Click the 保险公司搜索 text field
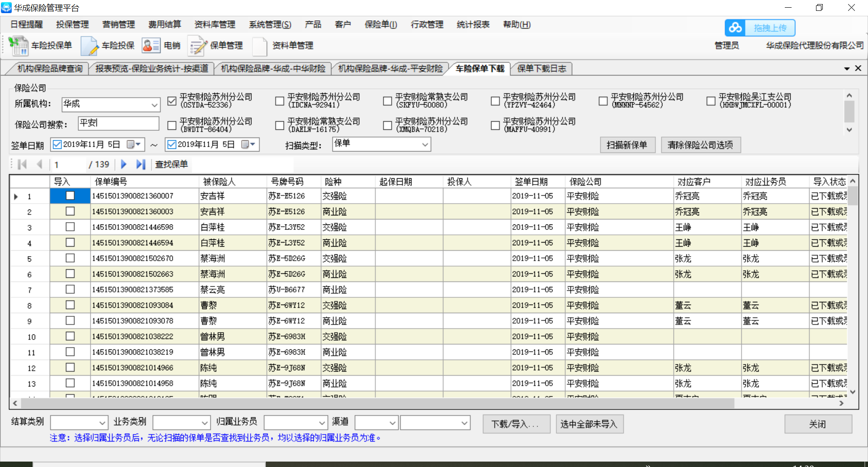The image size is (868, 467). [x=118, y=123]
